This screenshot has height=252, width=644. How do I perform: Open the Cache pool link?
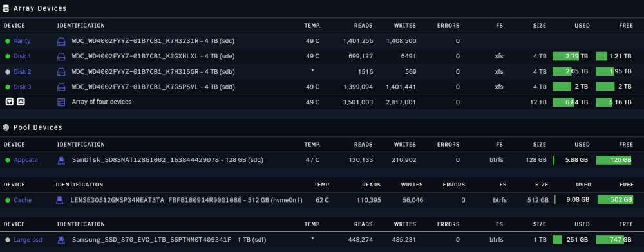pos(23,200)
